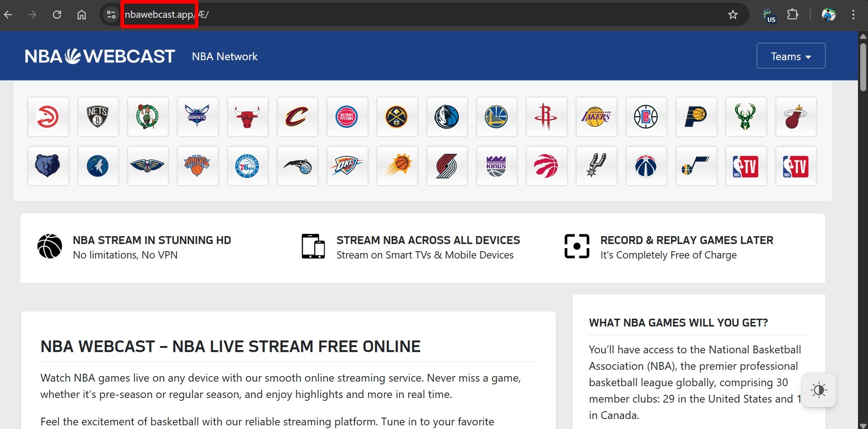Open the Philadelphia 76ers logo
The height and width of the screenshot is (429, 868).
[x=248, y=166]
